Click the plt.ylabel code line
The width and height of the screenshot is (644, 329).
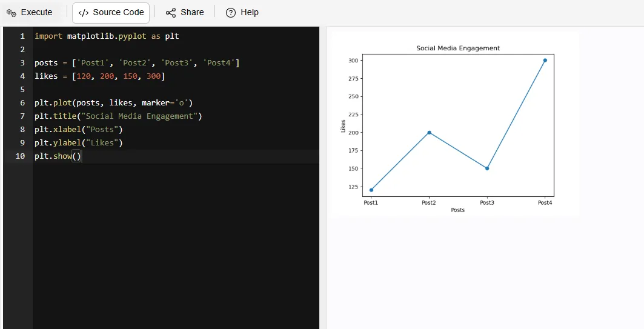(79, 143)
